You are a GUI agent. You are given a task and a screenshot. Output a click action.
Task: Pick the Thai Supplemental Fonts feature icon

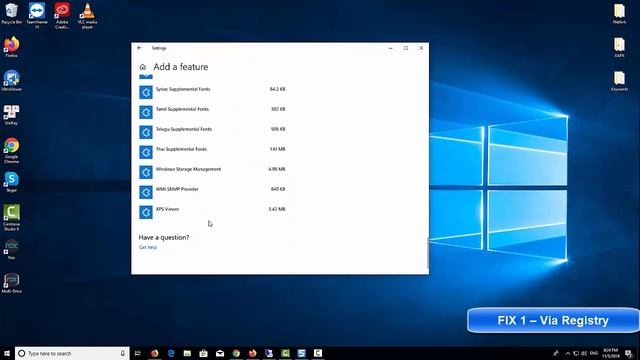[x=146, y=152]
